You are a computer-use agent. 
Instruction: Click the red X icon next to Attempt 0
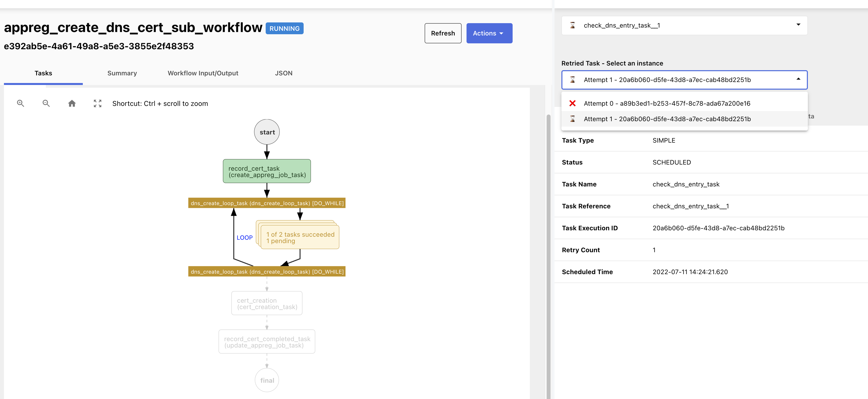coord(573,103)
